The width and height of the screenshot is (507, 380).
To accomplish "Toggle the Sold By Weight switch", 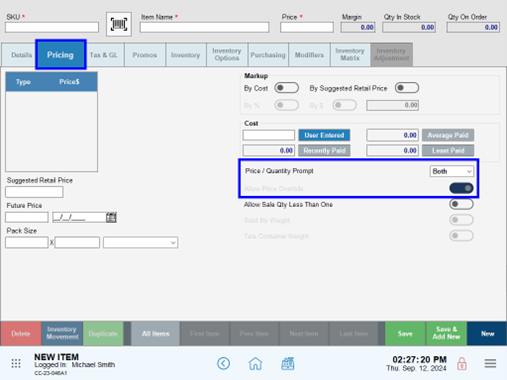I will [461, 220].
